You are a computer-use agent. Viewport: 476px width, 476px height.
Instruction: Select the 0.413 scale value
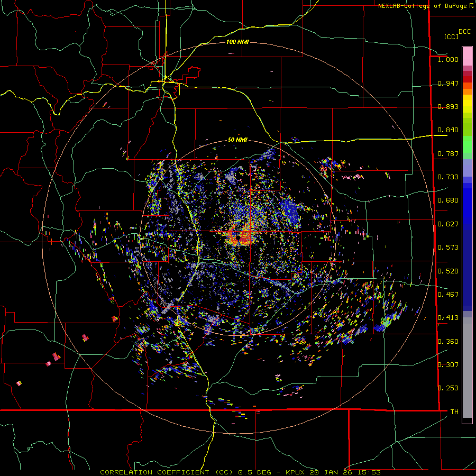[x=448, y=318]
